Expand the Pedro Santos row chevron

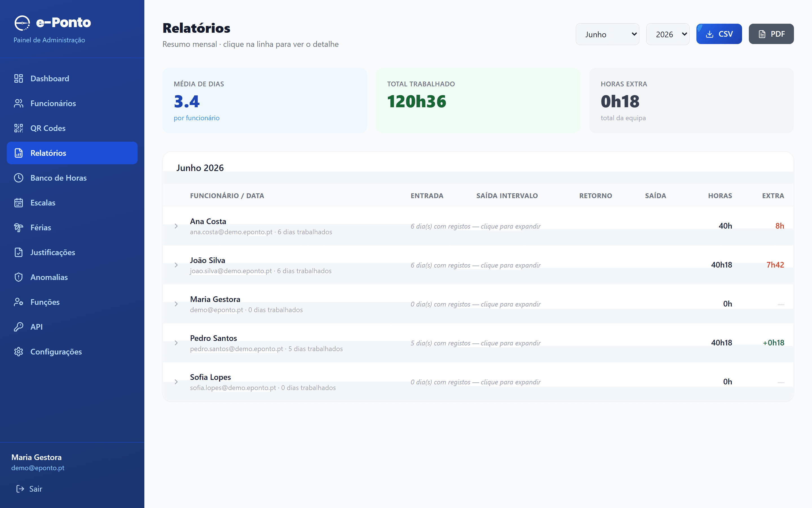pyautogui.click(x=176, y=343)
